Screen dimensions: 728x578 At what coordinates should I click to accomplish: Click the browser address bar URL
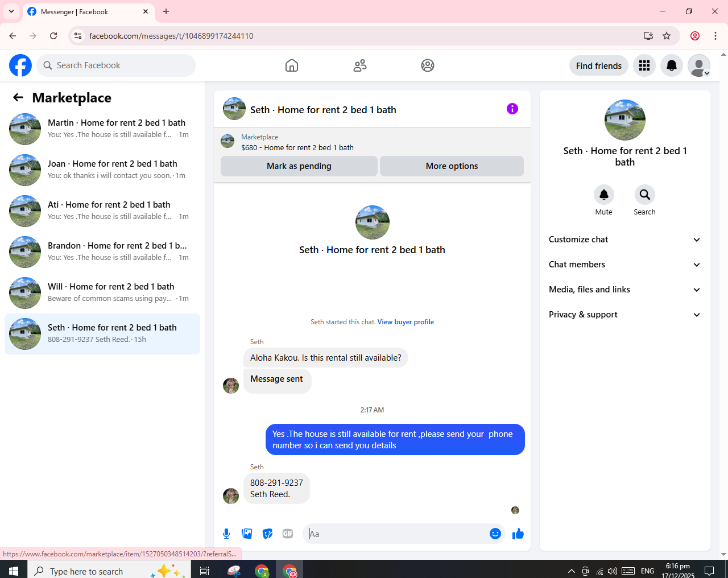click(171, 36)
